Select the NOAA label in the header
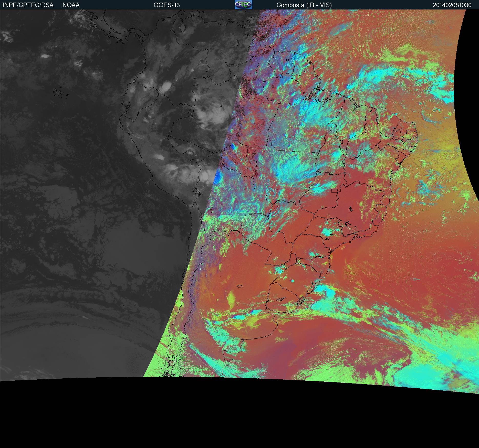 [x=71, y=5]
